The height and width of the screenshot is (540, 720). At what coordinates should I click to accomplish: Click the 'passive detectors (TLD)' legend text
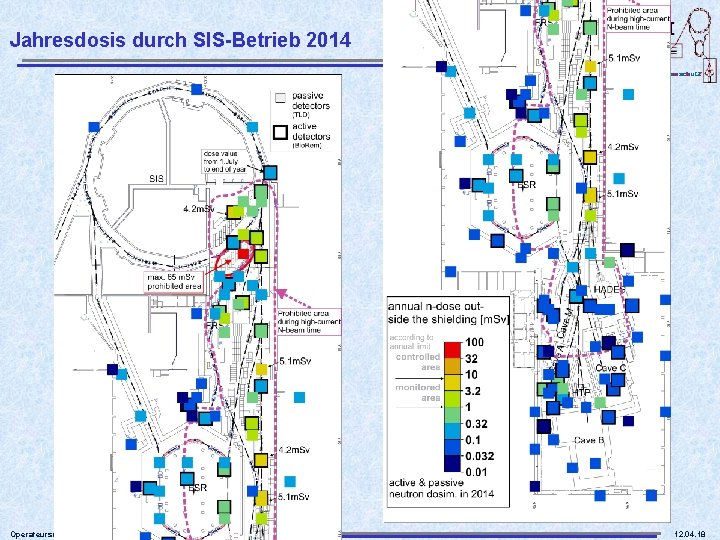point(310,105)
